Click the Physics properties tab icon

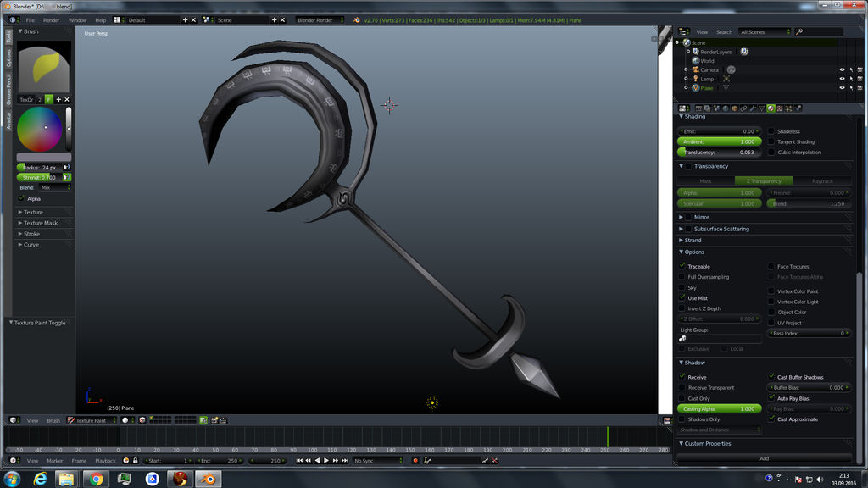798,108
